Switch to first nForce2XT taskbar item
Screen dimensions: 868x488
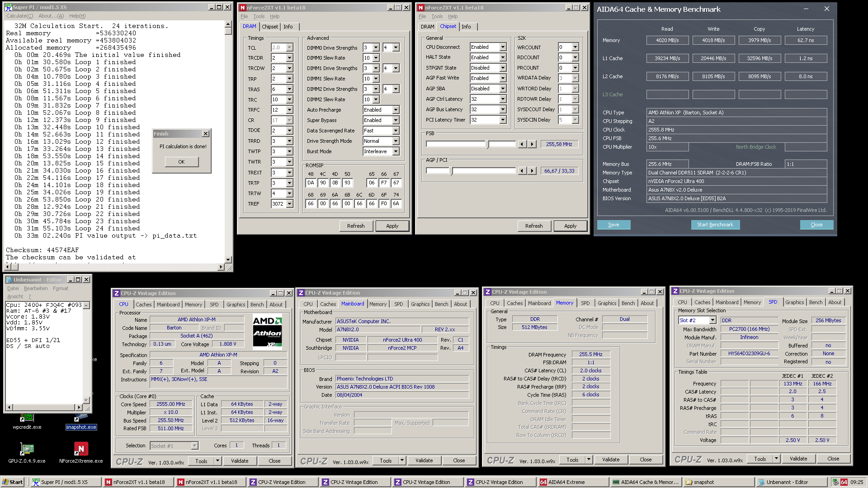(138, 482)
